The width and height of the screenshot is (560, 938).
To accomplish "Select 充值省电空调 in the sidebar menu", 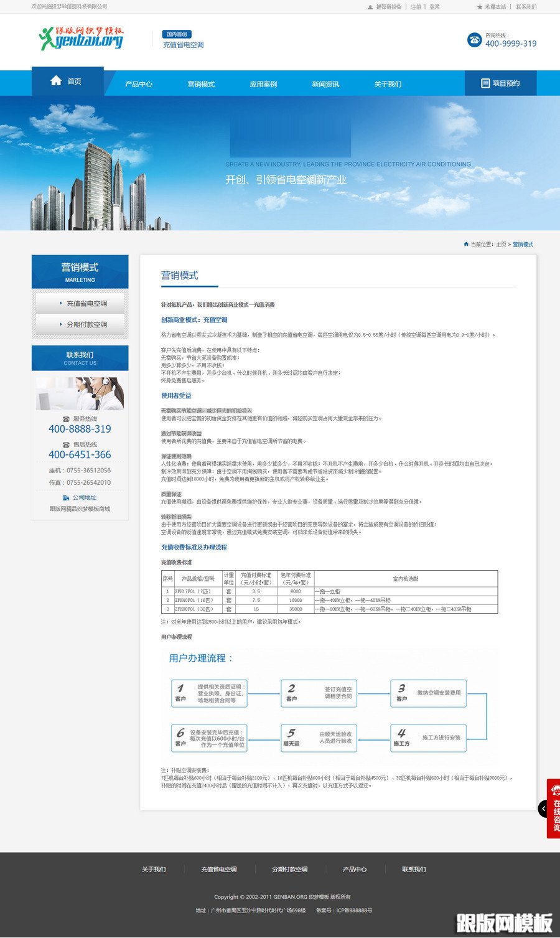I will click(80, 303).
